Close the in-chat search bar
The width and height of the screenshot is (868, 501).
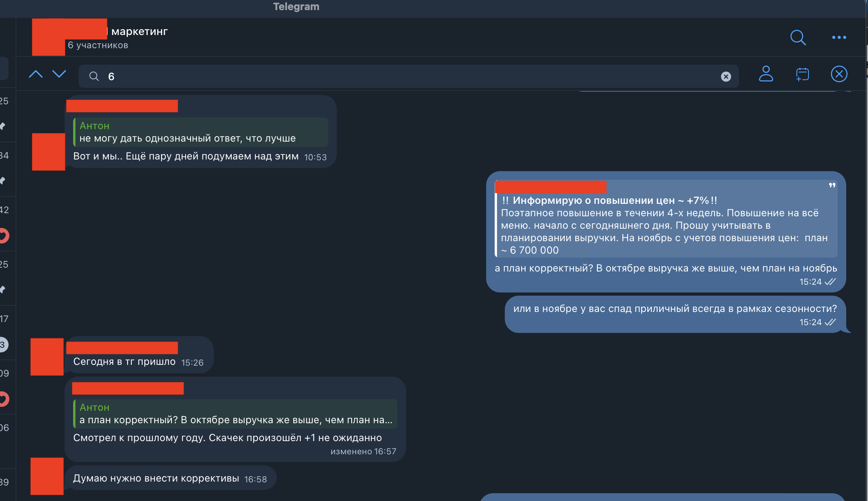[839, 74]
